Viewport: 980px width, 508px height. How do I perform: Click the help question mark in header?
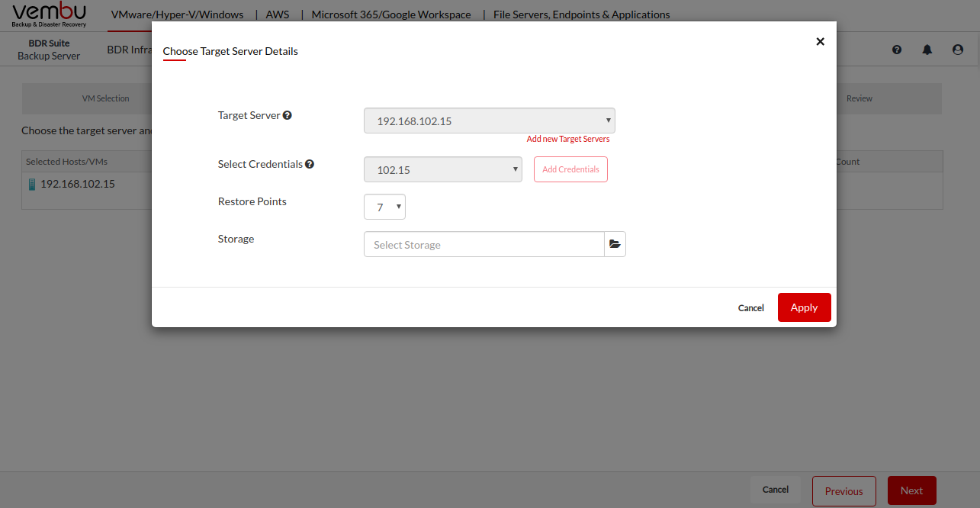[x=897, y=50]
